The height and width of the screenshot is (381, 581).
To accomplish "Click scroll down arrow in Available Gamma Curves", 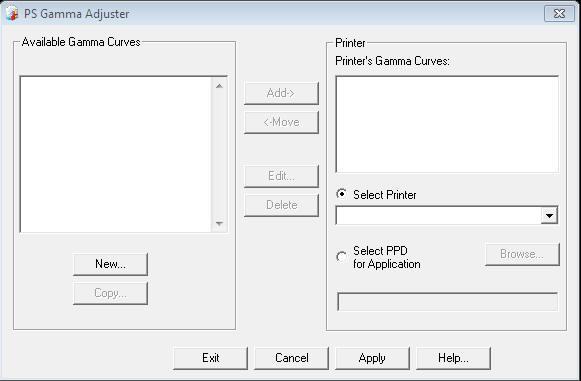I will coord(219,223).
